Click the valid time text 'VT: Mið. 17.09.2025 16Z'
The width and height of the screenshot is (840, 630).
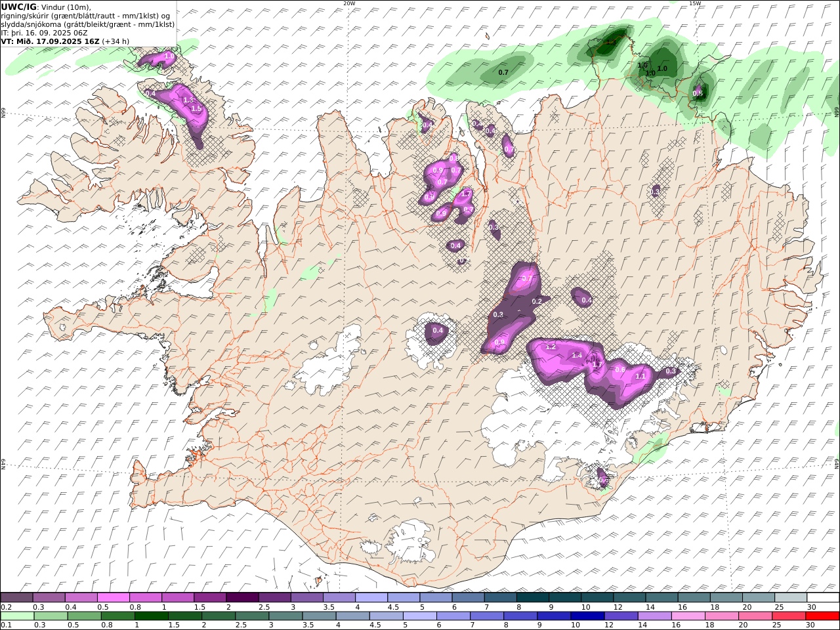[50, 41]
